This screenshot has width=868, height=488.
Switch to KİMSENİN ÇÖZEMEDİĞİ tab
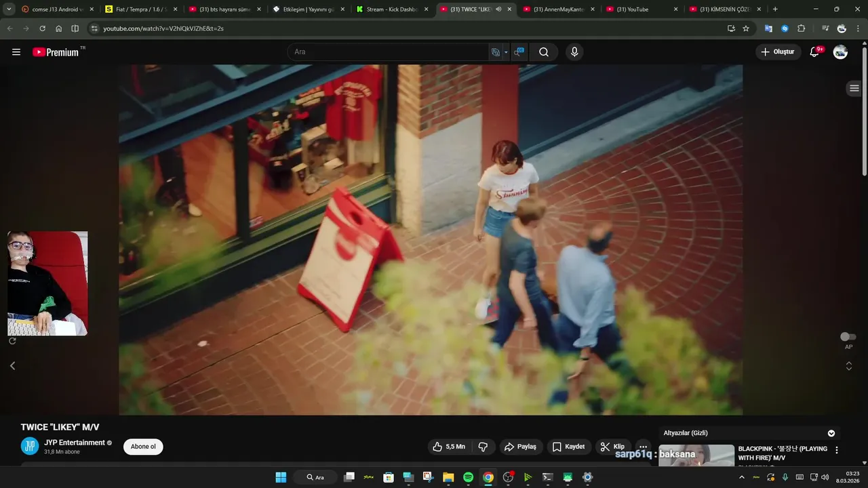tap(725, 9)
